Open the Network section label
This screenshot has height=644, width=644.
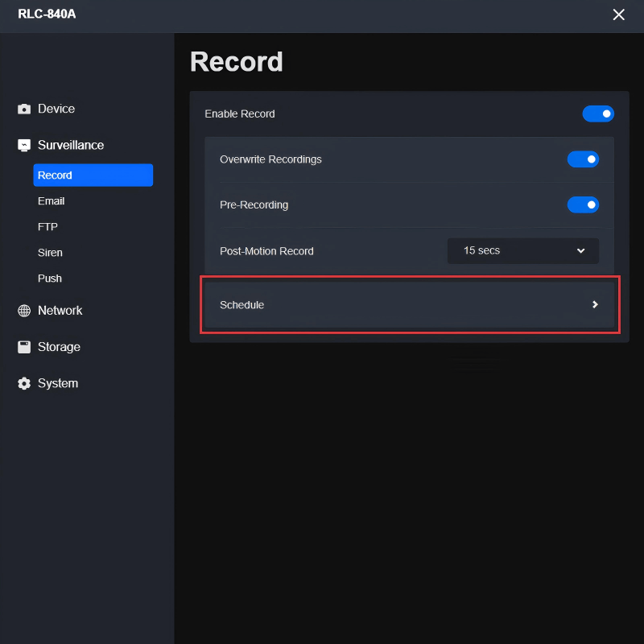(x=60, y=311)
